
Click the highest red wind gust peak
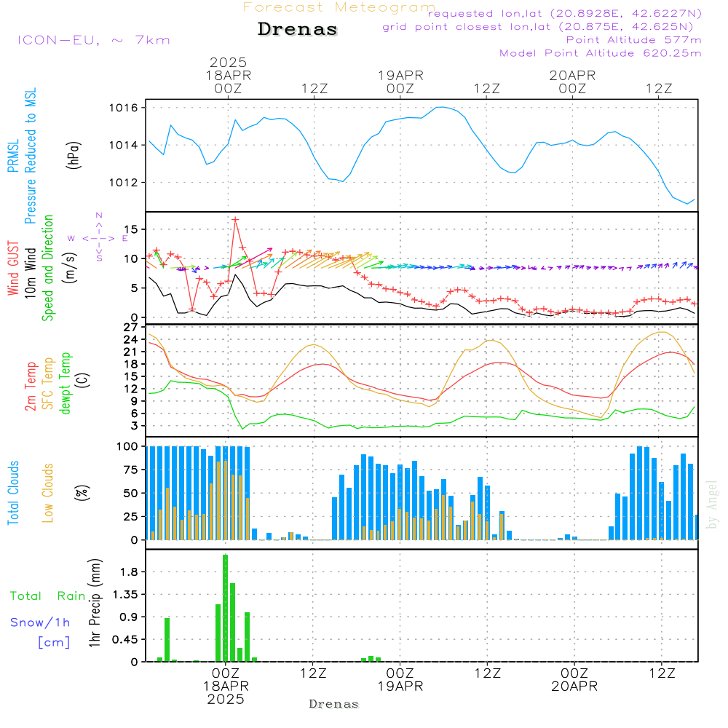235,220
